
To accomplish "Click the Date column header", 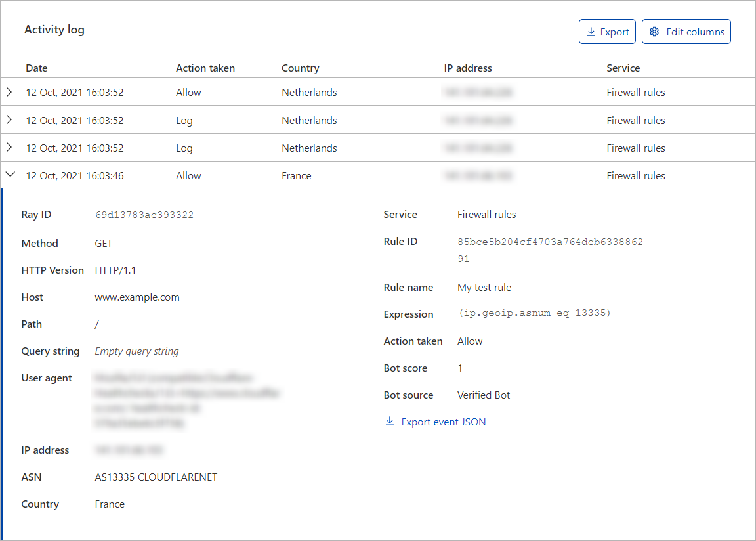I will point(36,68).
